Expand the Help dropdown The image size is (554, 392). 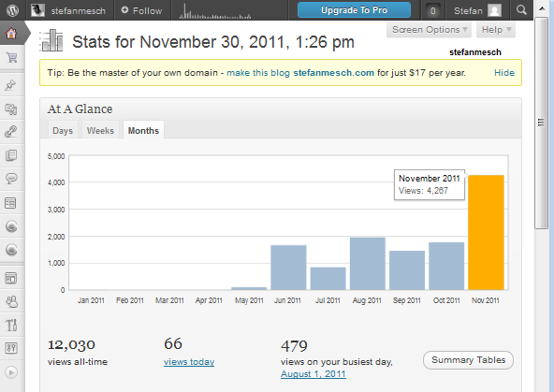pyautogui.click(x=496, y=30)
